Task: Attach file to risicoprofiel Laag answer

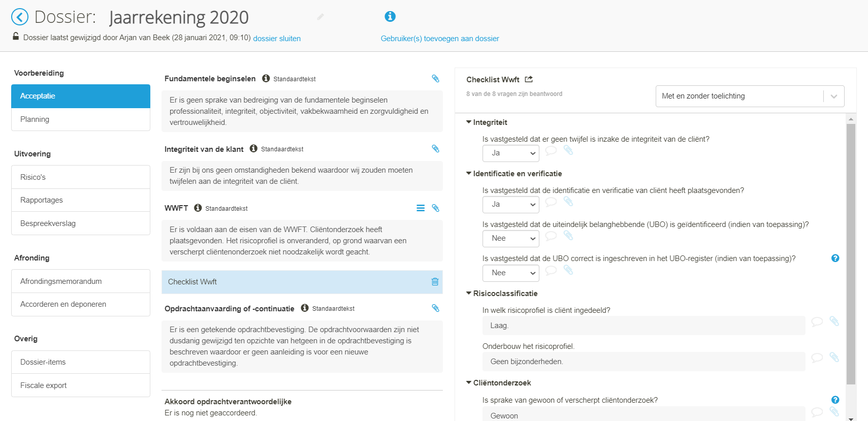Action: [834, 321]
